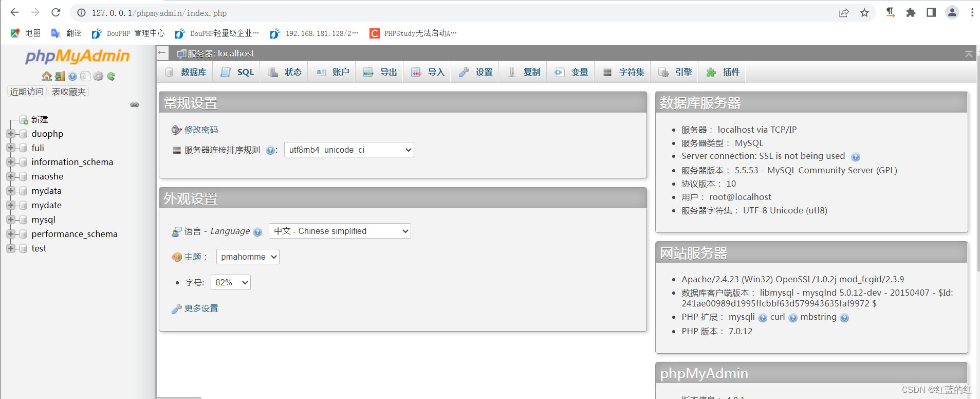Click the 服务器: localhost breadcrumb link
980x399 pixels.
coord(220,53)
